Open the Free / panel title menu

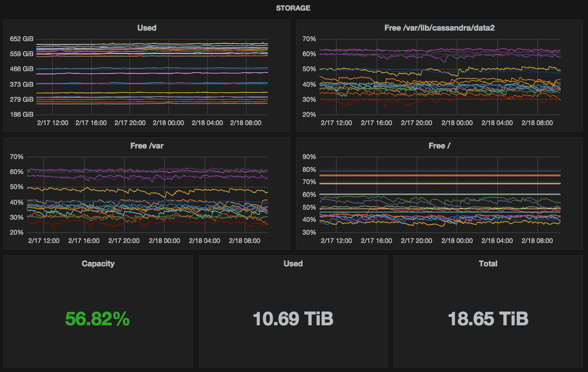[x=439, y=146]
